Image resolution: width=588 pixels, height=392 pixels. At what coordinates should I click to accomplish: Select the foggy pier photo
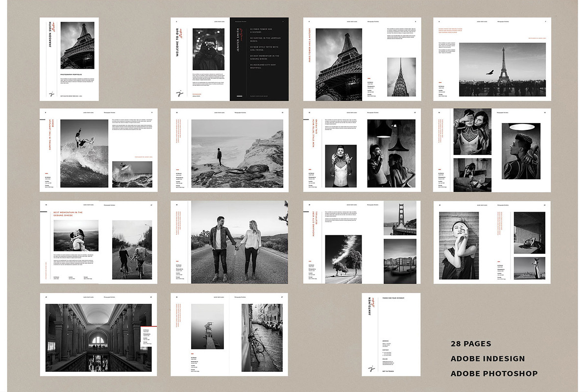(207, 326)
